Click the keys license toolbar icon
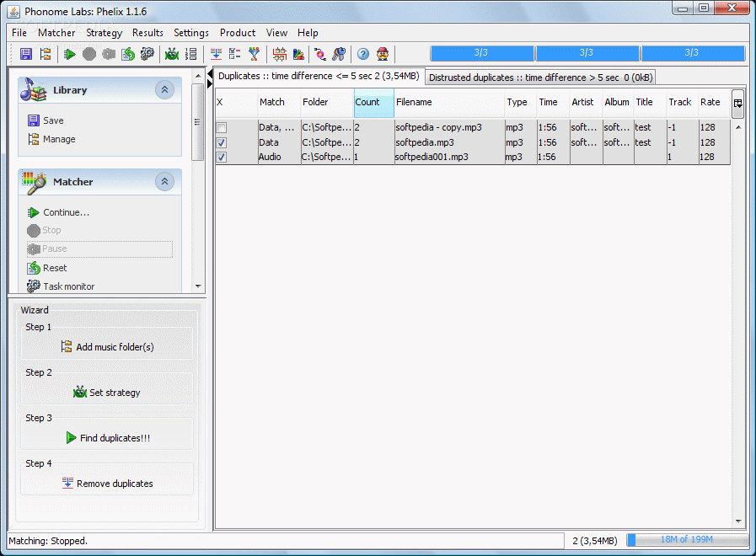The width and height of the screenshot is (756, 556). click(339, 54)
